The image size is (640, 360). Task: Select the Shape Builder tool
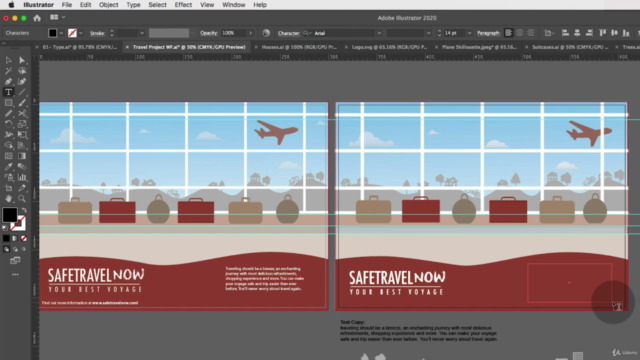(x=9, y=145)
